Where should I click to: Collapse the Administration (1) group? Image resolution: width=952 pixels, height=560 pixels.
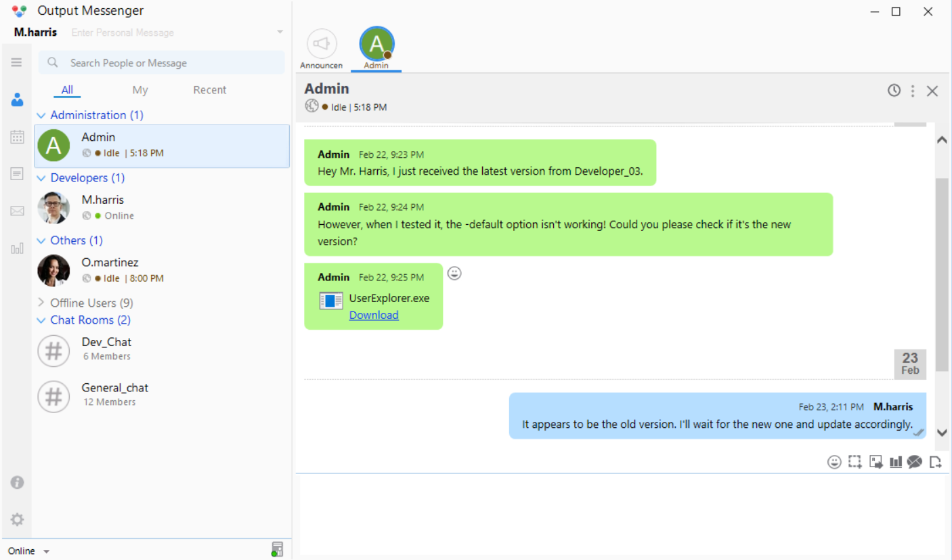click(x=41, y=115)
